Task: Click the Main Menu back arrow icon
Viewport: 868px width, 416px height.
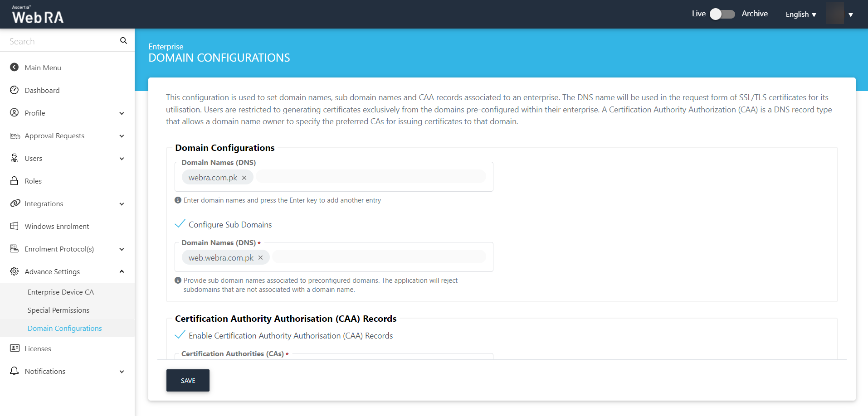Action: coord(15,68)
